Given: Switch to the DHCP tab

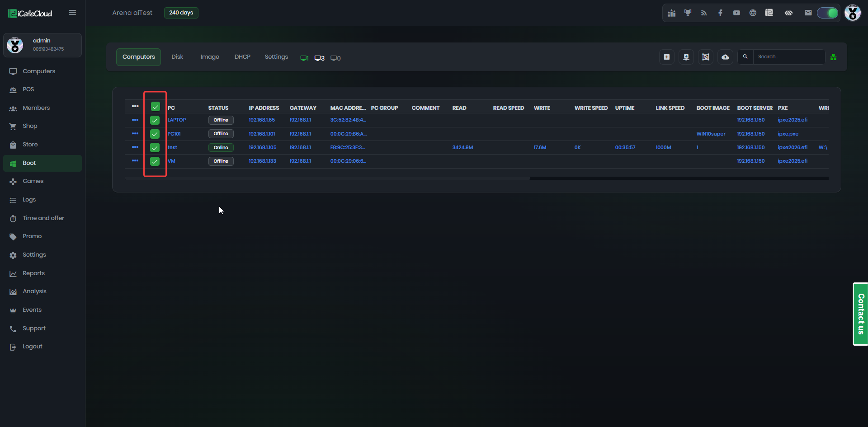Looking at the screenshot, I should [x=242, y=57].
